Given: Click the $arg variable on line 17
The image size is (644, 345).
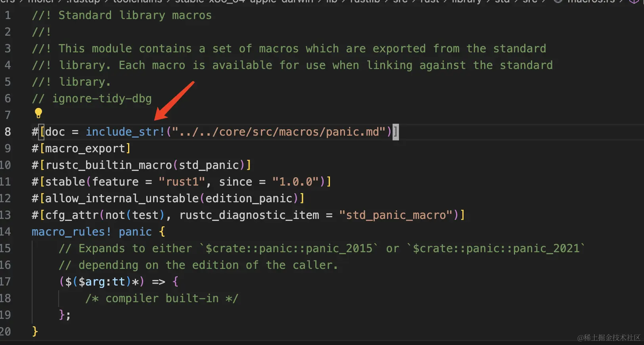Looking at the screenshot, I should click(92, 282).
